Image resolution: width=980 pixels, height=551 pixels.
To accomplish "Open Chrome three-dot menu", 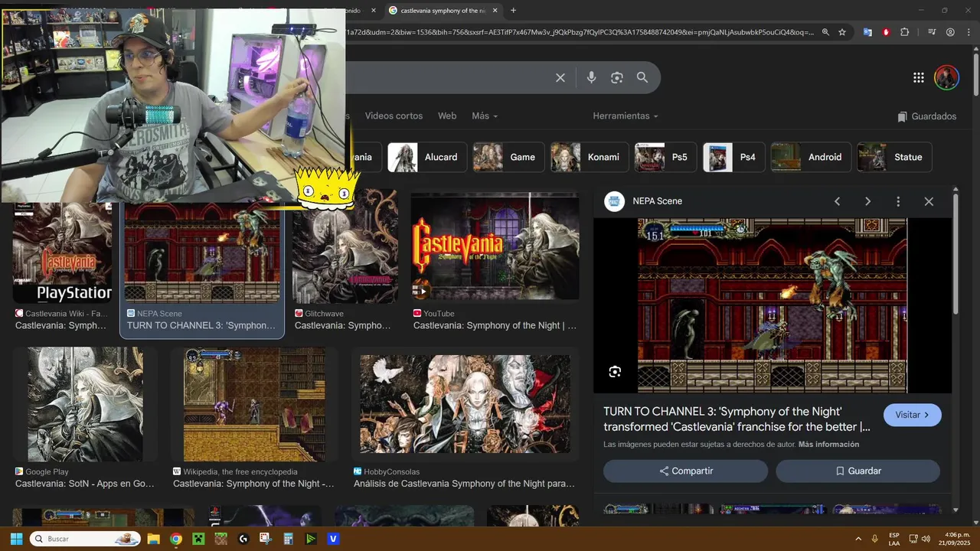I will 969,32.
